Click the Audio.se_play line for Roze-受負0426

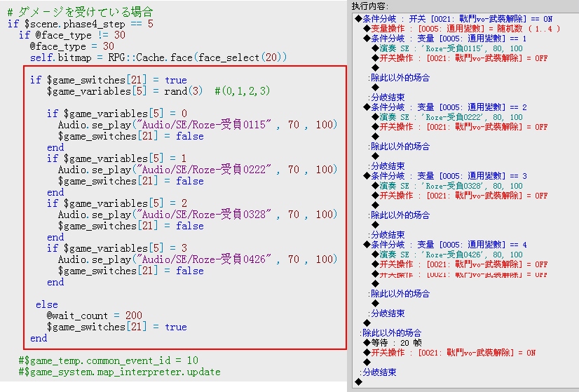point(198,259)
